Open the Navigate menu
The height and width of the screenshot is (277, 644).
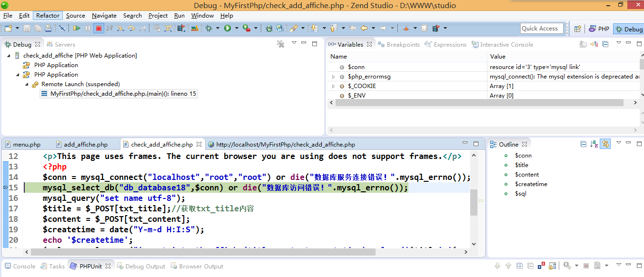[x=104, y=15]
